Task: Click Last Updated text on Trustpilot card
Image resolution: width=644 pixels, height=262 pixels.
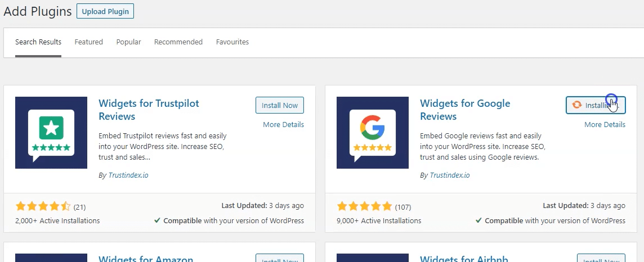Action: 263,205
